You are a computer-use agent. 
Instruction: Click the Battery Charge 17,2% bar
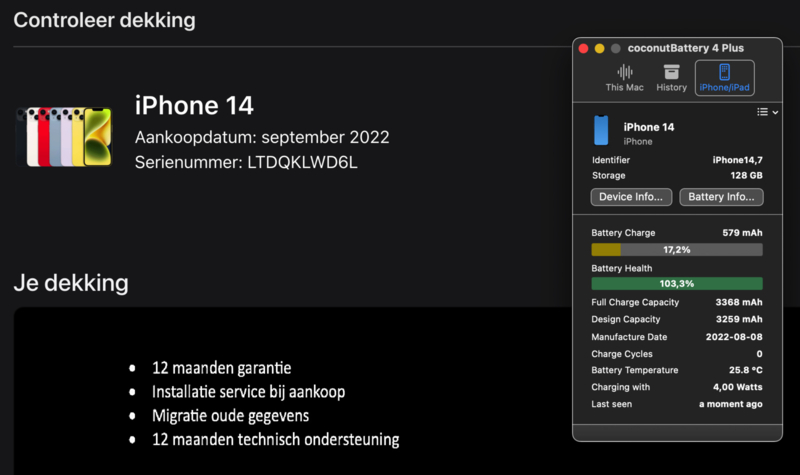pos(677,249)
